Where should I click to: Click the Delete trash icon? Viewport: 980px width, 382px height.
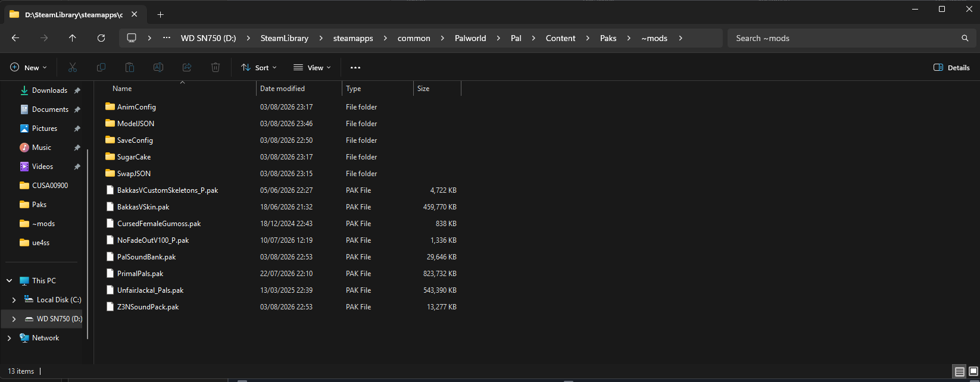(216, 67)
